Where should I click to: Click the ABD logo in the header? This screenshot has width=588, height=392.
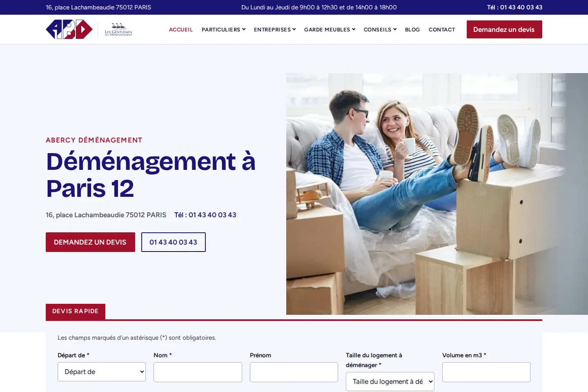[x=69, y=29]
